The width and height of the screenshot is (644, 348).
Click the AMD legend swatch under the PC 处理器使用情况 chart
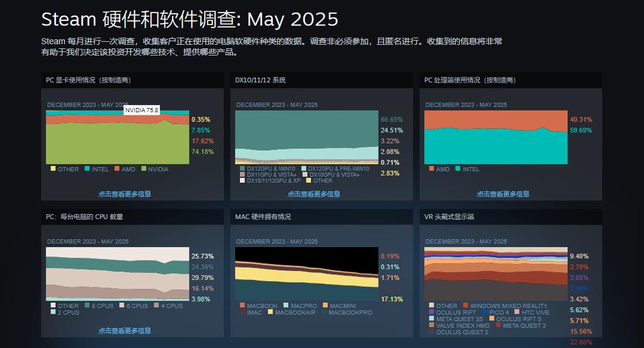(432, 169)
